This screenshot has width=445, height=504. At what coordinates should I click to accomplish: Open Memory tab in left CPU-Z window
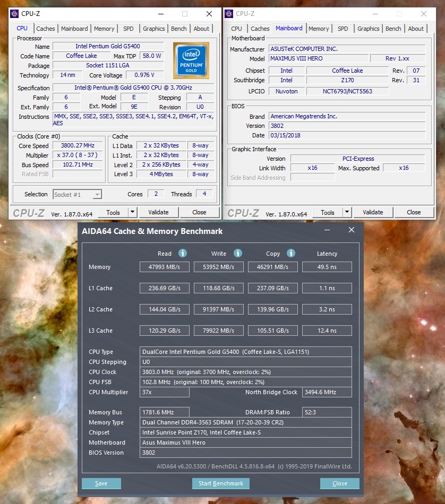[104, 29]
